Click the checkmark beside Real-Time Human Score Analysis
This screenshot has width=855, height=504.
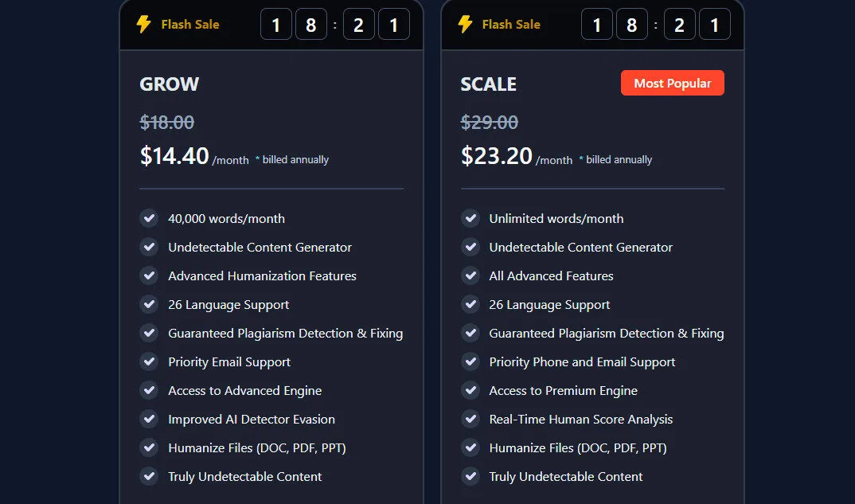pos(470,419)
